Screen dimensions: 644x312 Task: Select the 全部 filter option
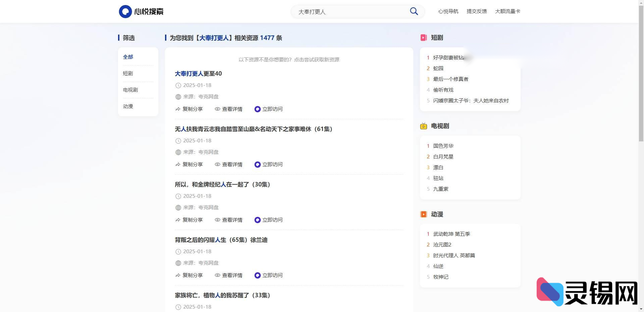[x=128, y=57]
